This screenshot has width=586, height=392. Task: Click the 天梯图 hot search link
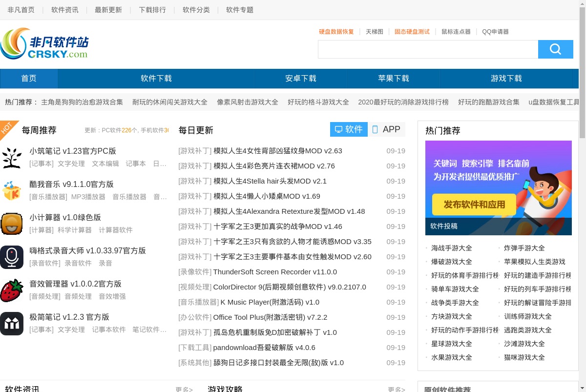tap(375, 32)
